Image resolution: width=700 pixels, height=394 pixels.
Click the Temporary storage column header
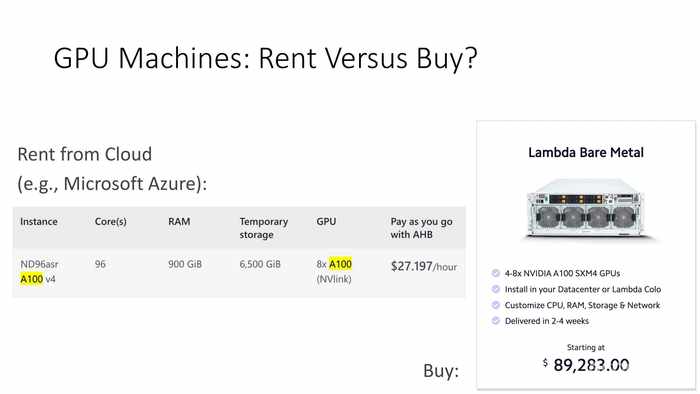tap(264, 228)
